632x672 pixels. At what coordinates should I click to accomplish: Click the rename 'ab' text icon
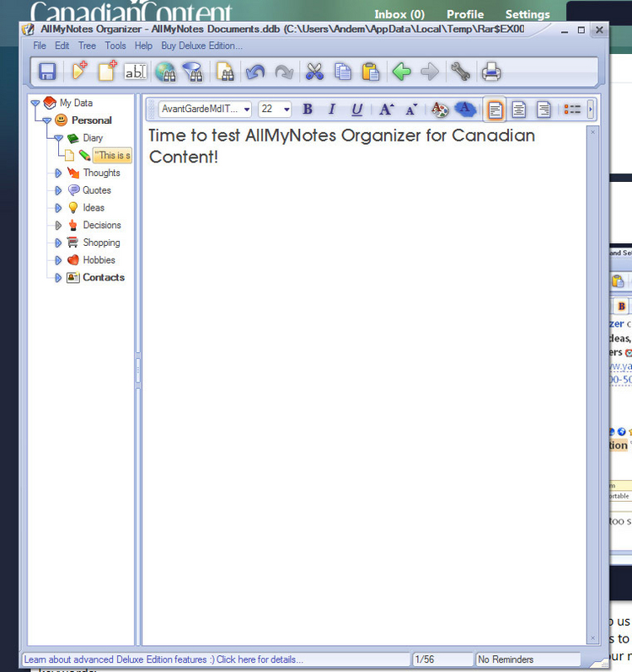(x=136, y=72)
